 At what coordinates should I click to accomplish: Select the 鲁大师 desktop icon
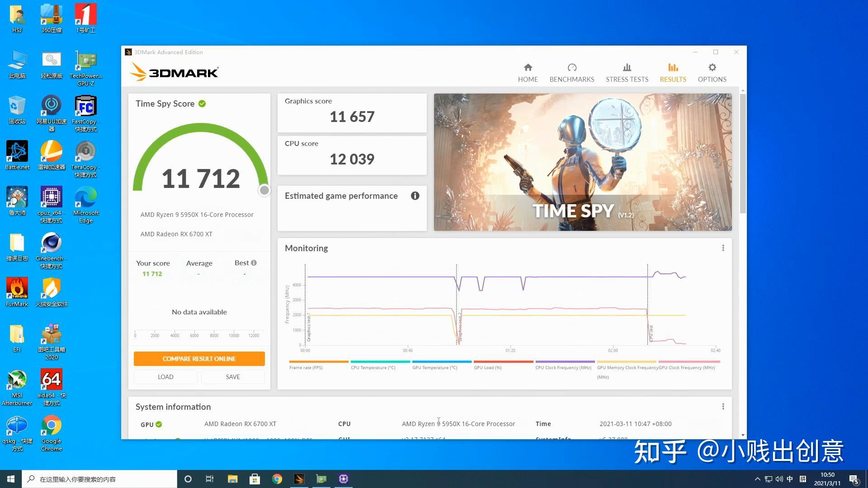point(17,202)
